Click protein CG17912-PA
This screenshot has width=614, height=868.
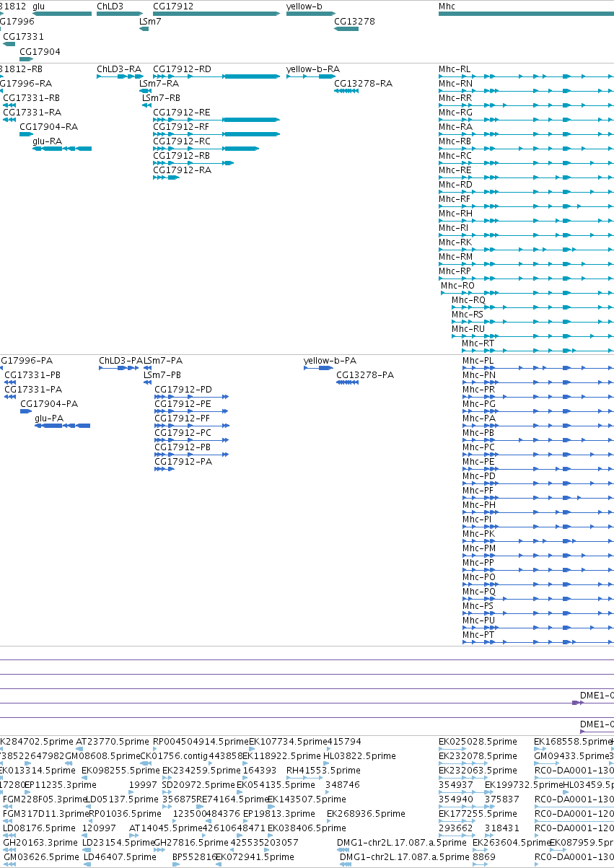(183, 462)
